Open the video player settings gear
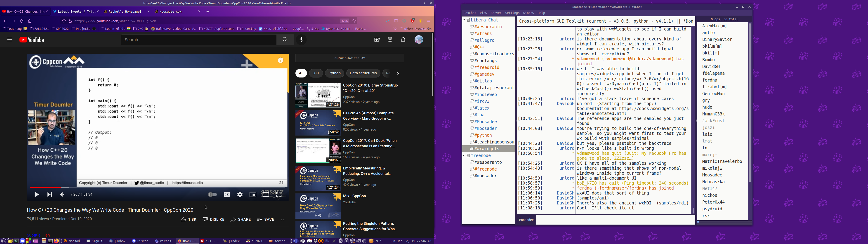 240,195
